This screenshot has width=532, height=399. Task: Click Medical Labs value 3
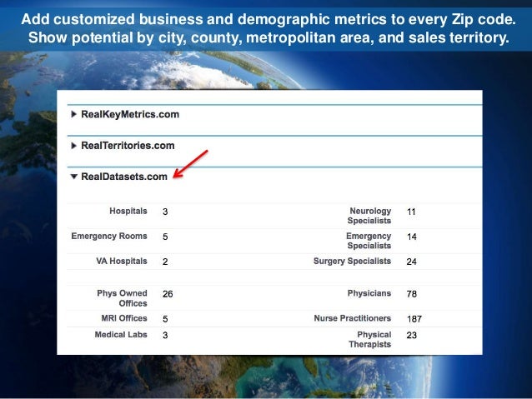tap(165, 335)
